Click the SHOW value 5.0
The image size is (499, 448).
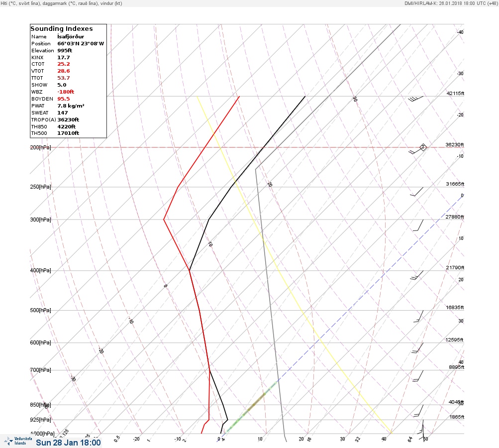point(62,85)
